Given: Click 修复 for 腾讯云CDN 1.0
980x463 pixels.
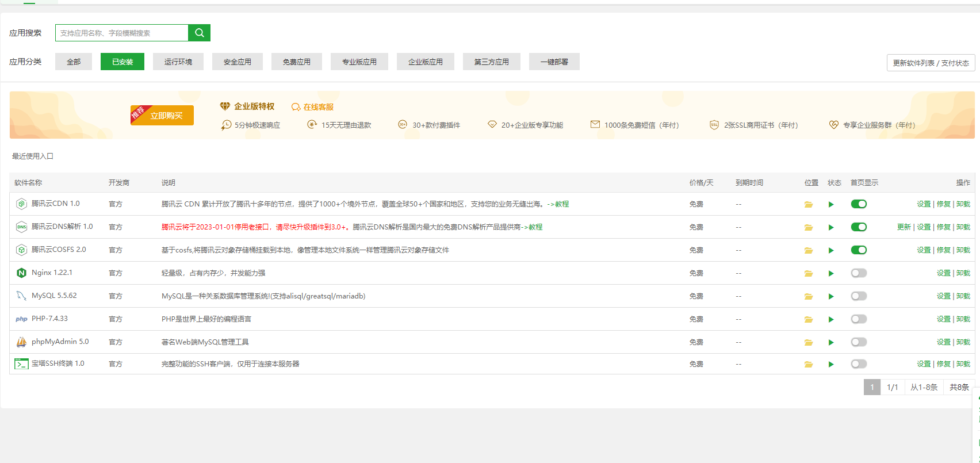Looking at the screenshot, I should [943, 204].
